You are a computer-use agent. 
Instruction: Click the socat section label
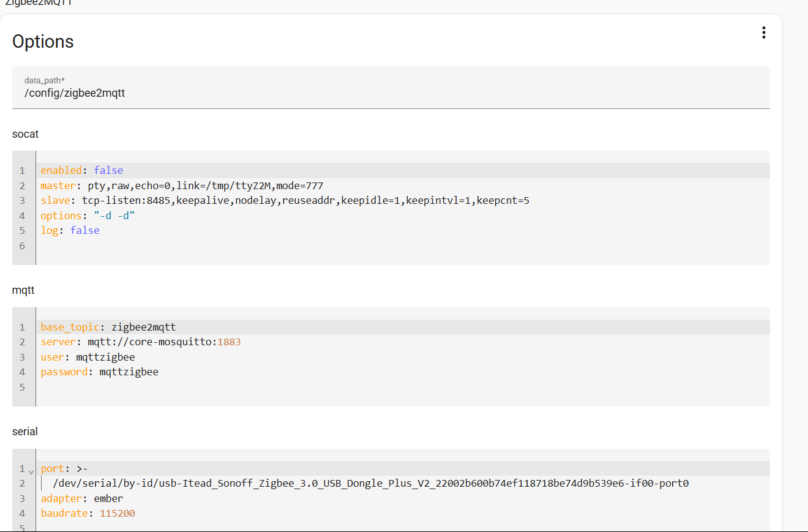point(26,133)
